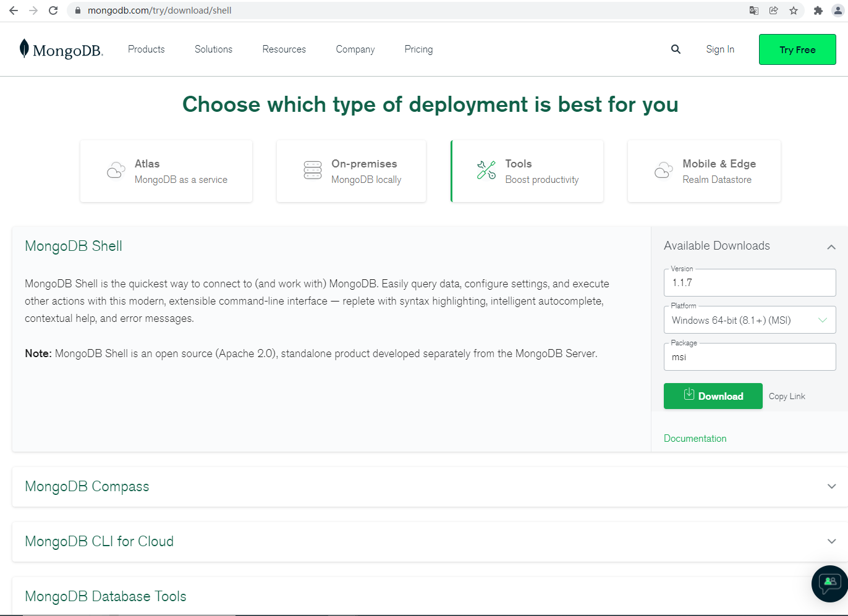Open the browser extensions puzzle icon
The width and height of the screenshot is (848, 616).
(818, 11)
